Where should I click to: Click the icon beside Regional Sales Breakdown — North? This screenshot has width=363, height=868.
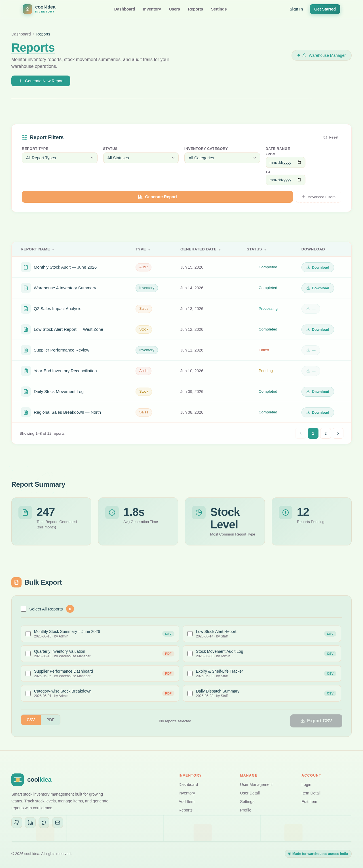tap(26, 413)
